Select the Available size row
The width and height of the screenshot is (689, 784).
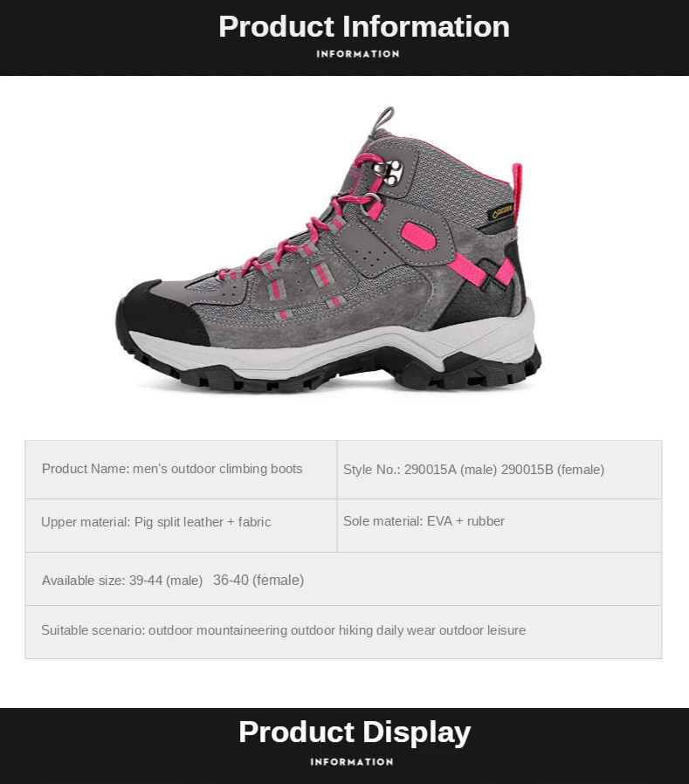click(343, 579)
